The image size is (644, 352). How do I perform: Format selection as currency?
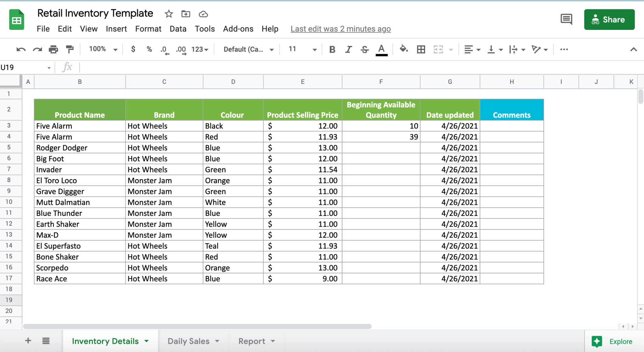click(x=133, y=49)
